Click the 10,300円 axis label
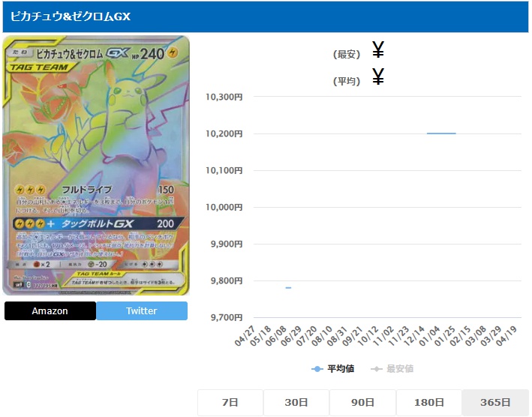Image resolution: width=532 pixels, height=417 pixels. point(224,97)
